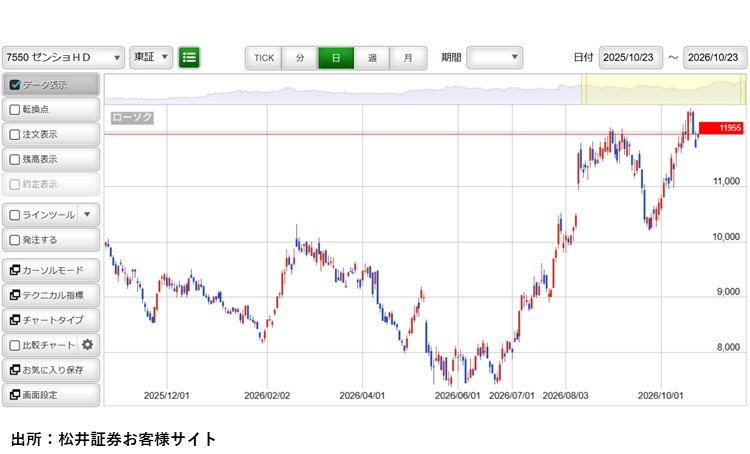Switch to the 週 chart tab
750x454 pixels.
(372, 58)
